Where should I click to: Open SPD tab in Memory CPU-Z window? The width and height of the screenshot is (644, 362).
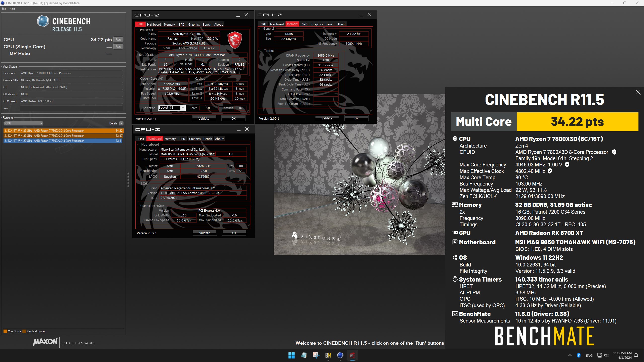305,24
